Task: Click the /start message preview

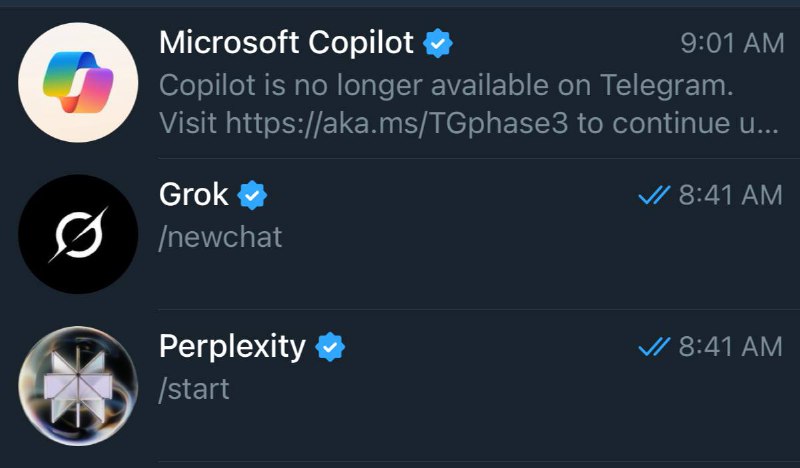Action: (194, 388)
